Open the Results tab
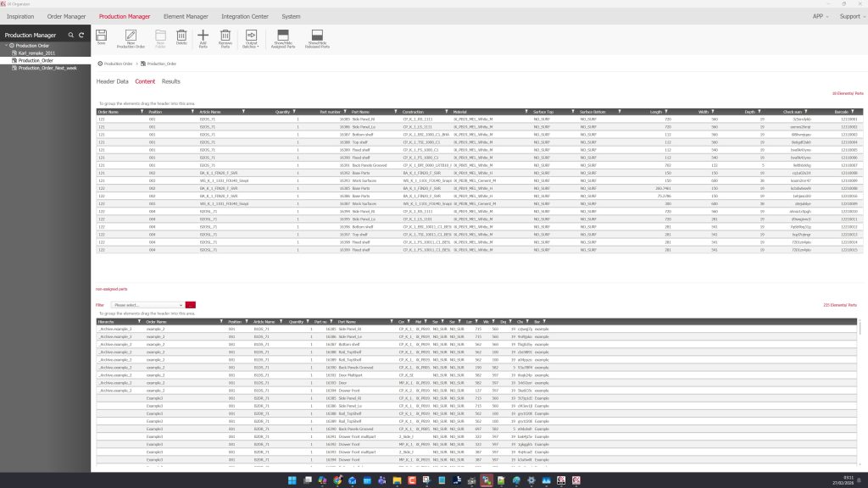868x488 pixels. tap(171, 81)
